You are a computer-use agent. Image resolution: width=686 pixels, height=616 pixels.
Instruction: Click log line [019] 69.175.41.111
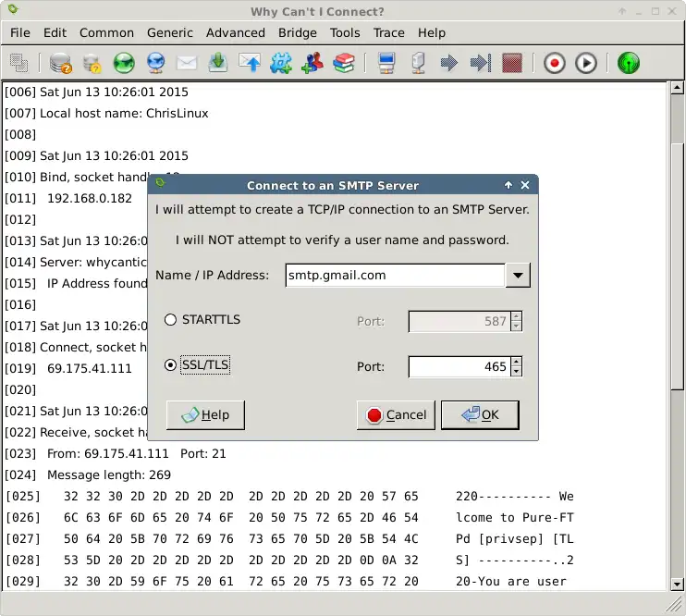click(67, 369)
